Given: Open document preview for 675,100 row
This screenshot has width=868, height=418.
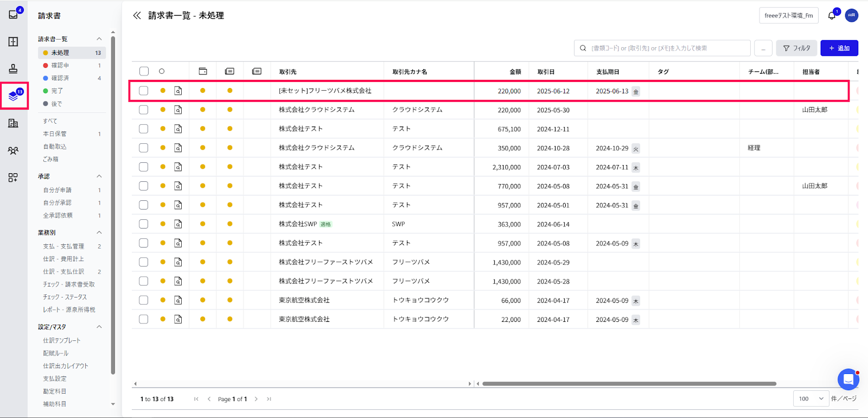Looking at the screenshot, I should click(x=178, y=129).
